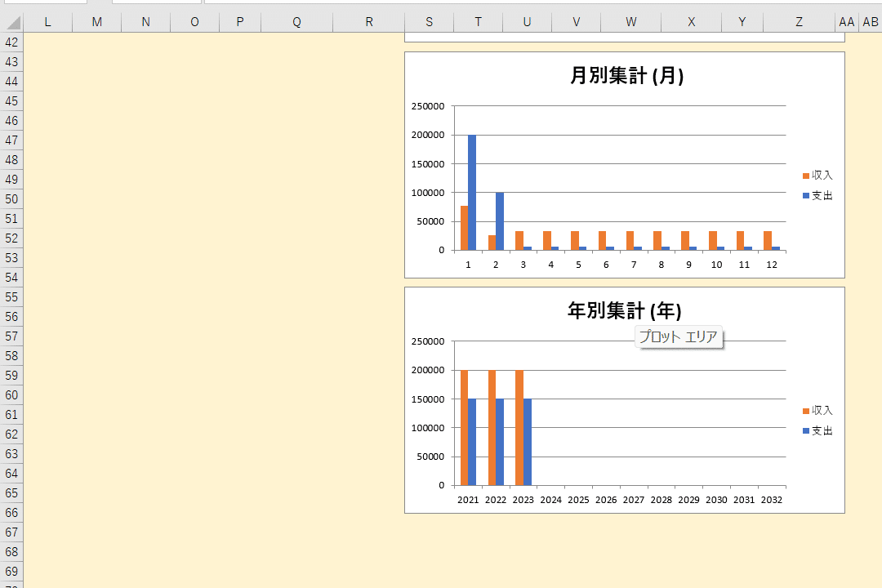
Task: Click the 2024 category label
Action: [x=550, y=500]
